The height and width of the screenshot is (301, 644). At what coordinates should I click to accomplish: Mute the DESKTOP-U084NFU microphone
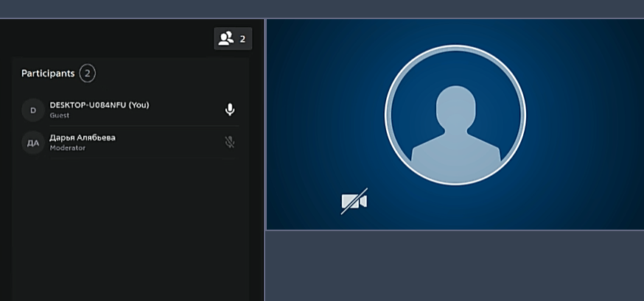tap(230, 110)
